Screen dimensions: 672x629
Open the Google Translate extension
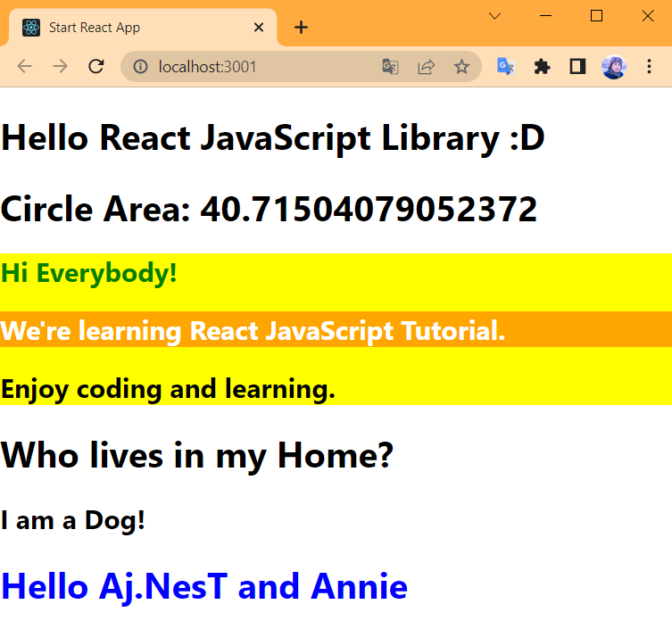[506, 67]
